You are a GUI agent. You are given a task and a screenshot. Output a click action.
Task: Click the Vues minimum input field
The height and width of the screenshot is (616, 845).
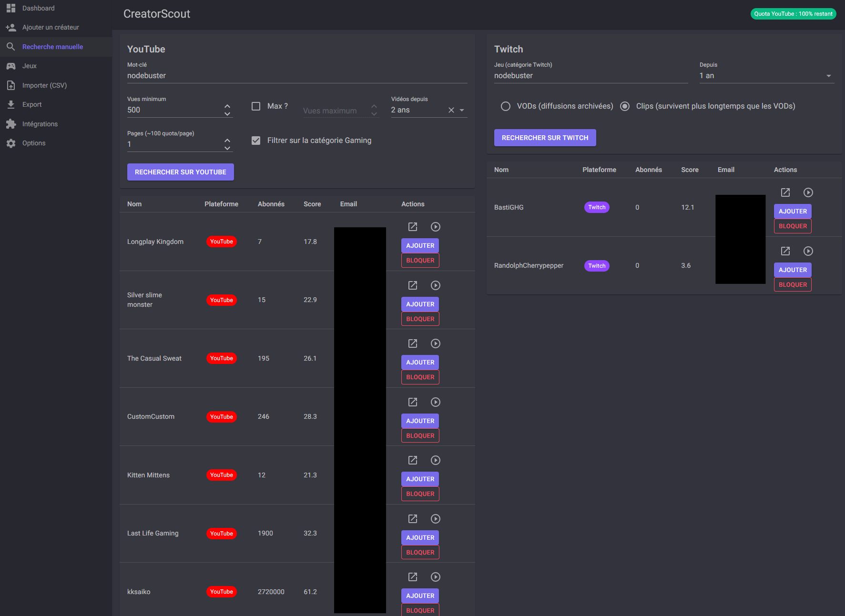pyautogui.click(x=174, y=110)
